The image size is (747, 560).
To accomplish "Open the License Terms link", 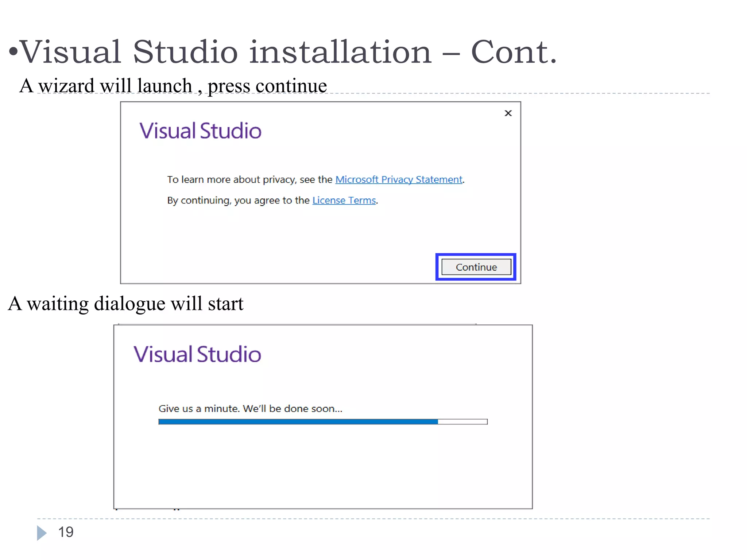I will (x=344, y=201).
